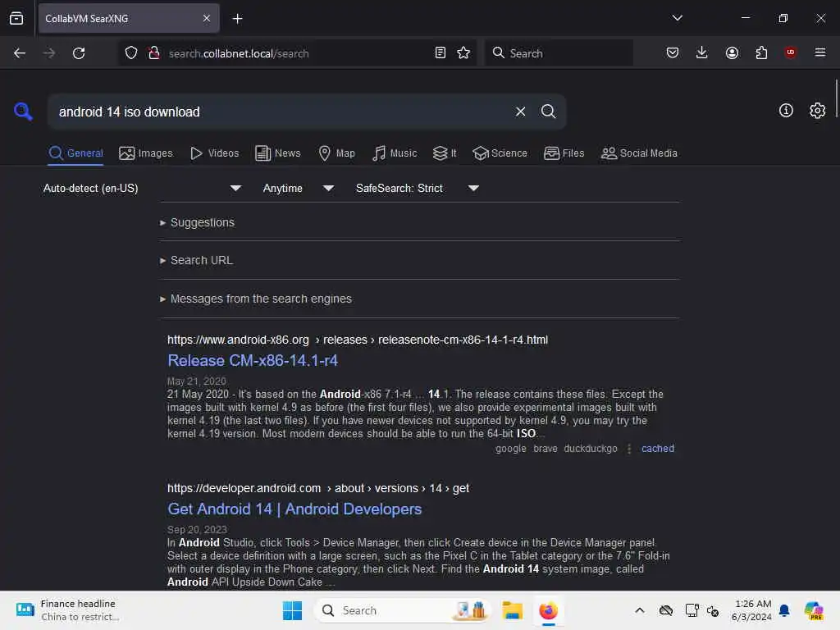Viewport: 840px width, 630px height.
Task: Switch to the Files category tab
Action: [564, 153]
